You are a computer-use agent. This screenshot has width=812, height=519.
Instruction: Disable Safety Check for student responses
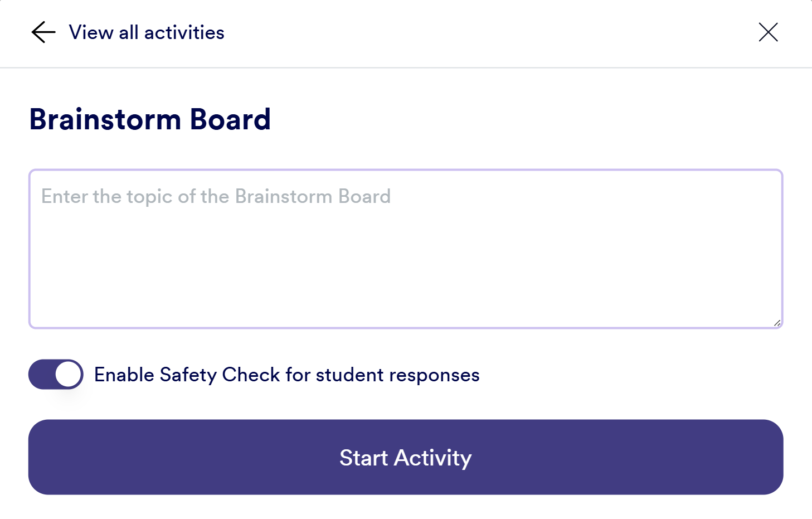(x=56, y=375)
